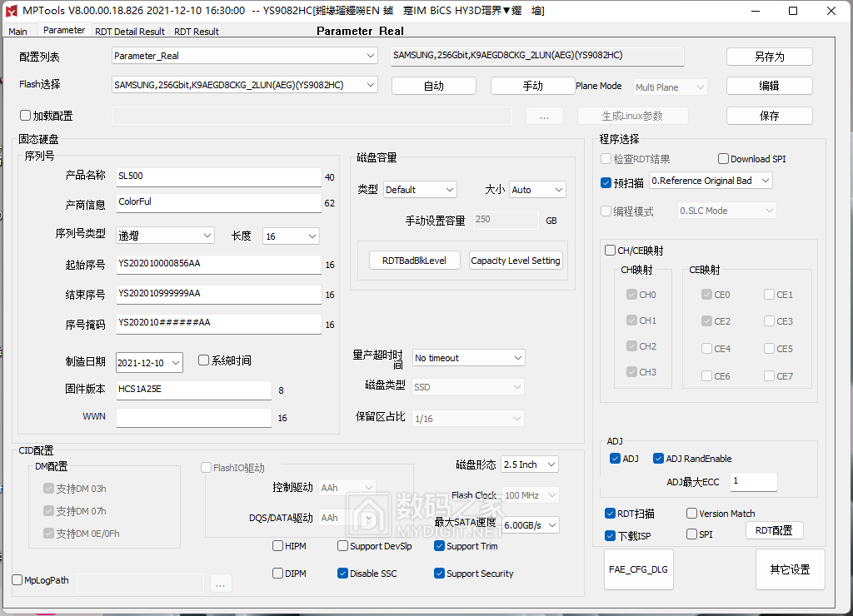Open the 最大SATA速度 6.00GB/s dropdown
This screenshot has height=616, width=853.
point(531,525)
